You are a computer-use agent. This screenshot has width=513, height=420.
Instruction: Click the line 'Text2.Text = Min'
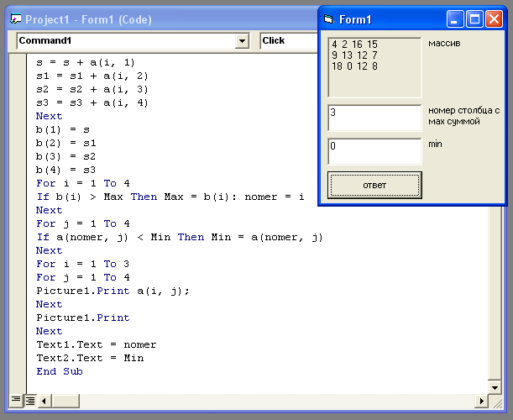90,358
